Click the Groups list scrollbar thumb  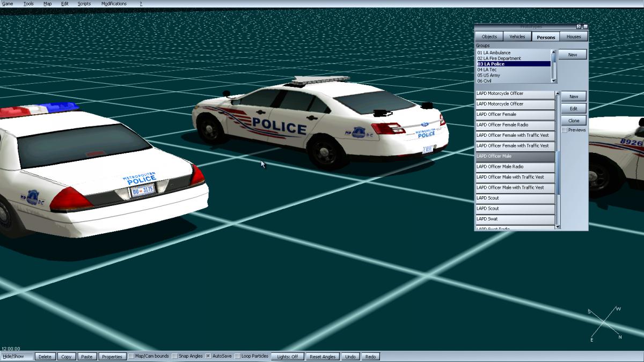554,57
